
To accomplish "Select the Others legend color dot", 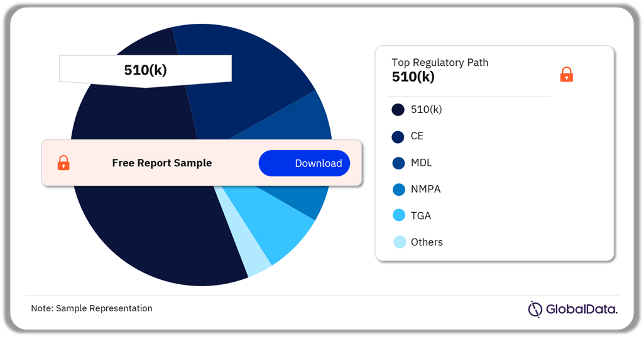I will pyautogui.click(x=399, y=242).
